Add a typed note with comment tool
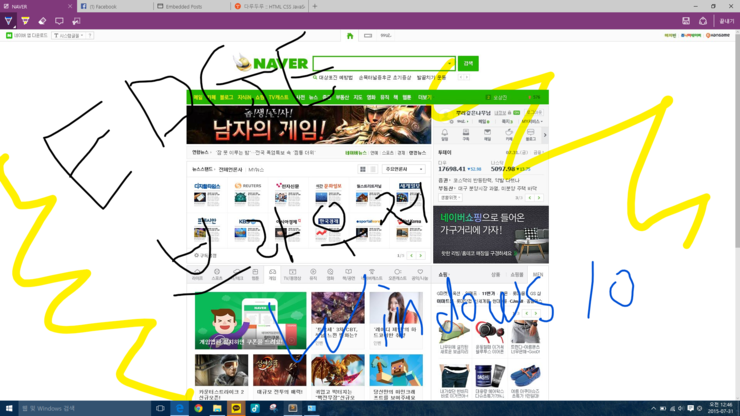The height and width of the screenshot is (416, 740). point(59,21)
